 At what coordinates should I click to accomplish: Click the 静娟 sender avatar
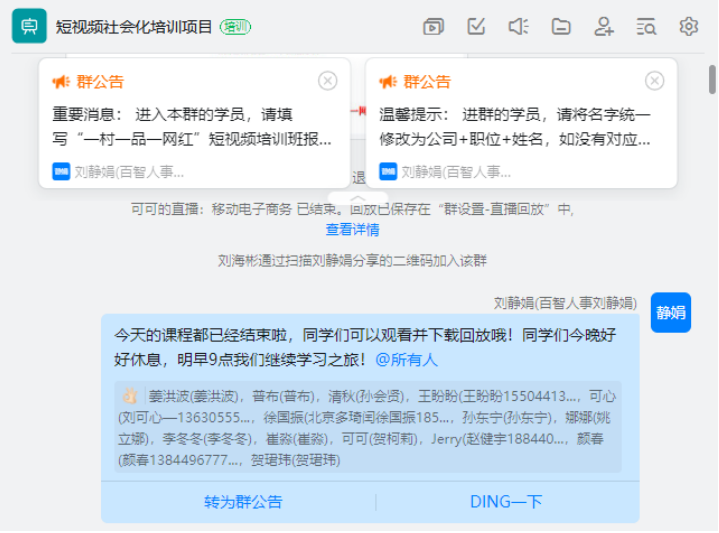click(670, 312)
